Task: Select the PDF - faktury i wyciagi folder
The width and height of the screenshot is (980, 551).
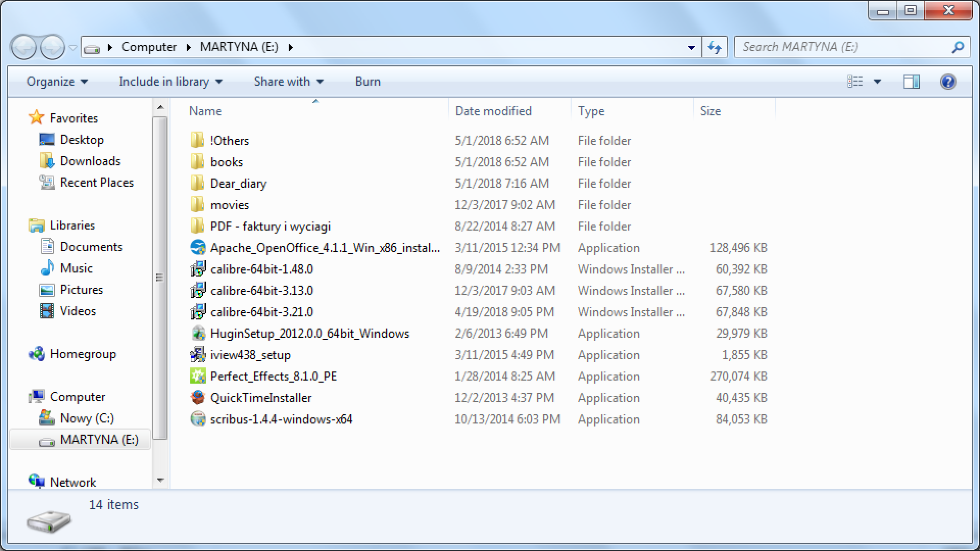Action: coord(270,226)
